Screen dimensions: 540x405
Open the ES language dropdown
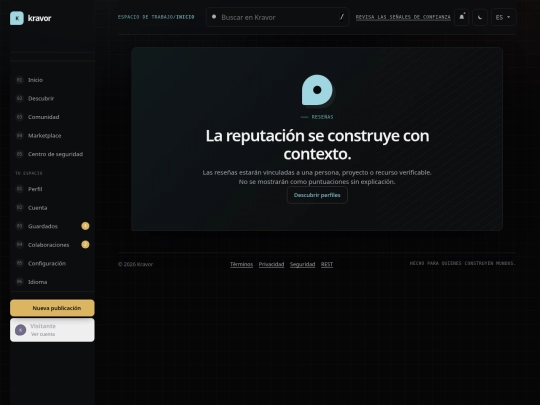[503, 17]
